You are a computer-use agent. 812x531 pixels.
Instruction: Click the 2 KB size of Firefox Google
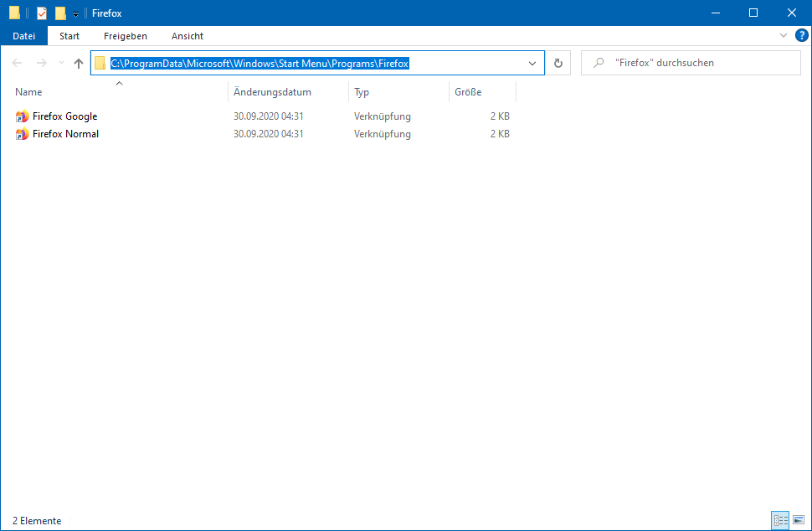click(x=500, y=116)
